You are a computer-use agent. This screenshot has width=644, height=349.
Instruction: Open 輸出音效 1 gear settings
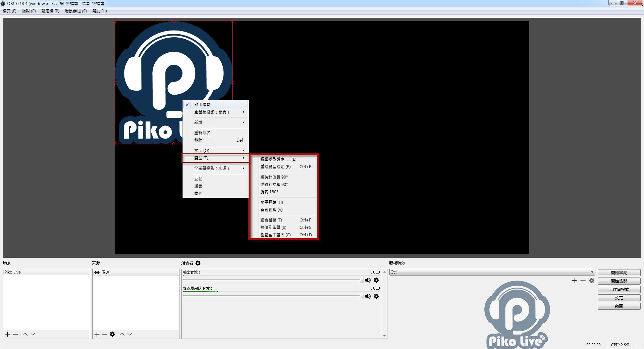[376, 280]
